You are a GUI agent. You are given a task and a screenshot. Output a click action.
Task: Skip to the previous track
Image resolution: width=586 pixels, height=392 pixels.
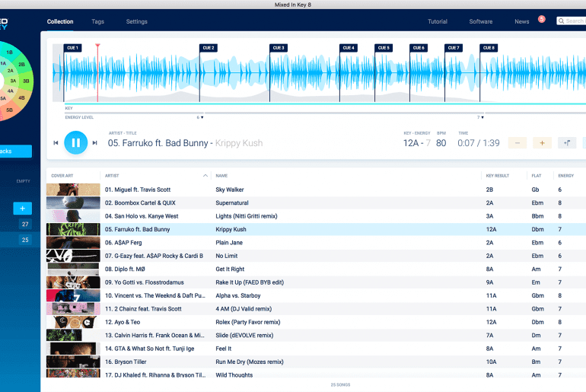point(56,142)
